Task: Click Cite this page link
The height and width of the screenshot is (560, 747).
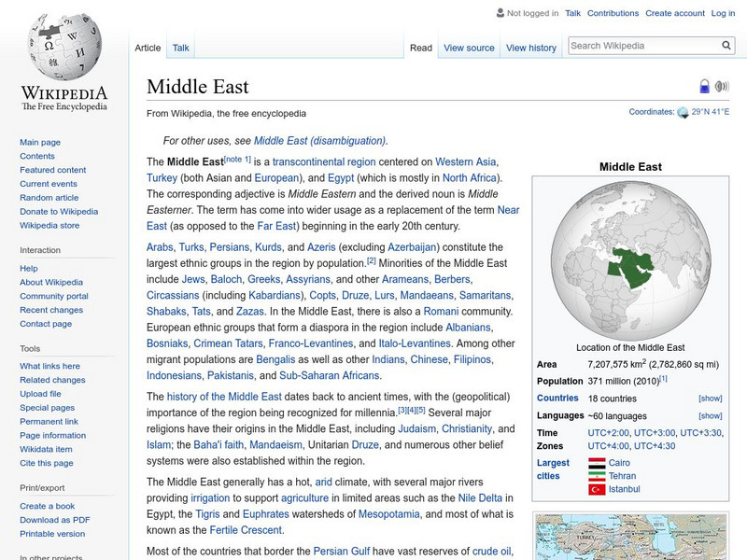Action: pos(47,463)
